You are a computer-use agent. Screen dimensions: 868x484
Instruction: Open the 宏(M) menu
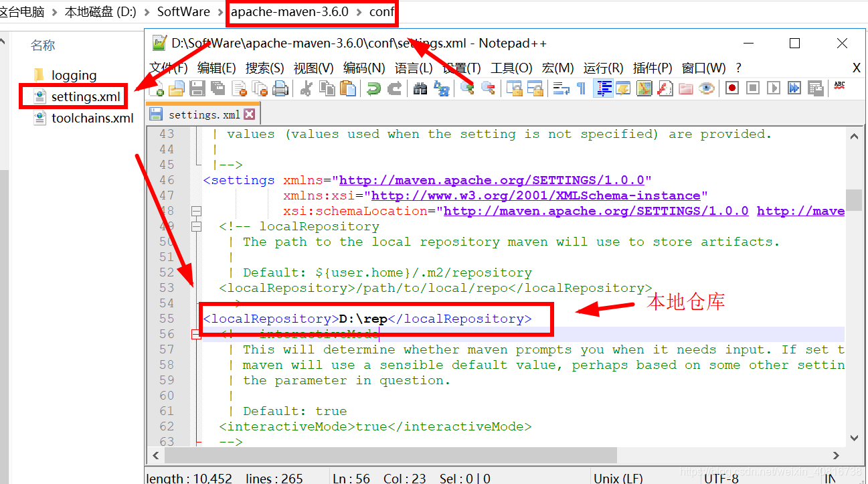pyautogui.click(x=558, y=68)
